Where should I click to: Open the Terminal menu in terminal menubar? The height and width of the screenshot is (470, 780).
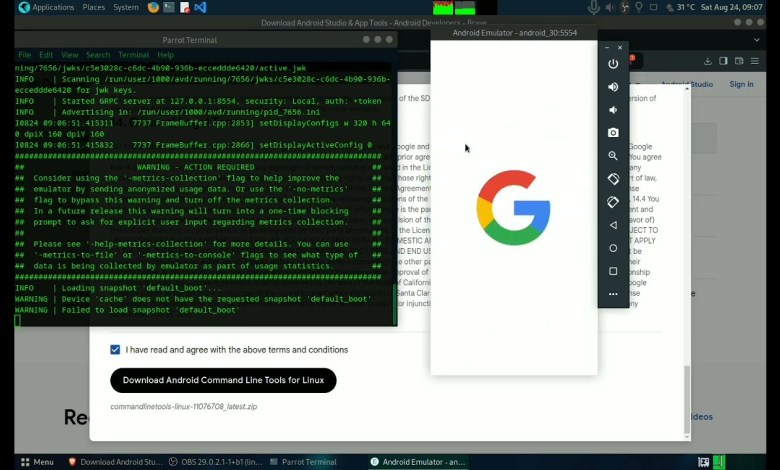pos(133,55)
